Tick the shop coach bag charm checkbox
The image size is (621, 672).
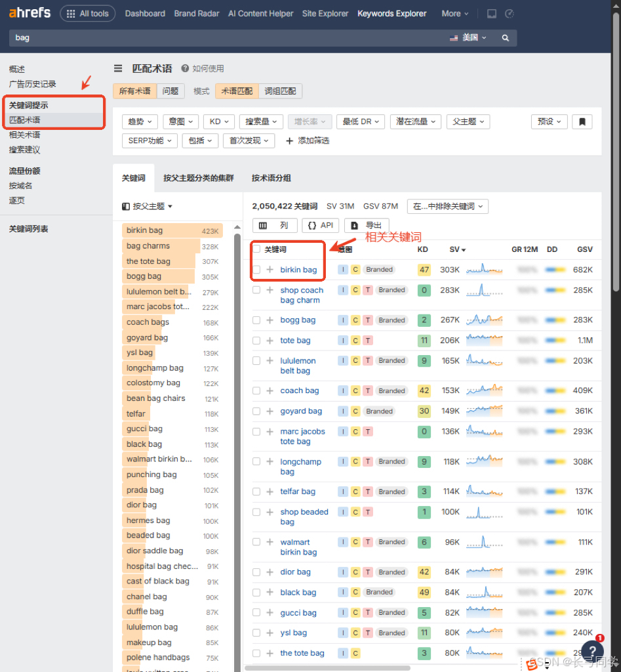256,290
